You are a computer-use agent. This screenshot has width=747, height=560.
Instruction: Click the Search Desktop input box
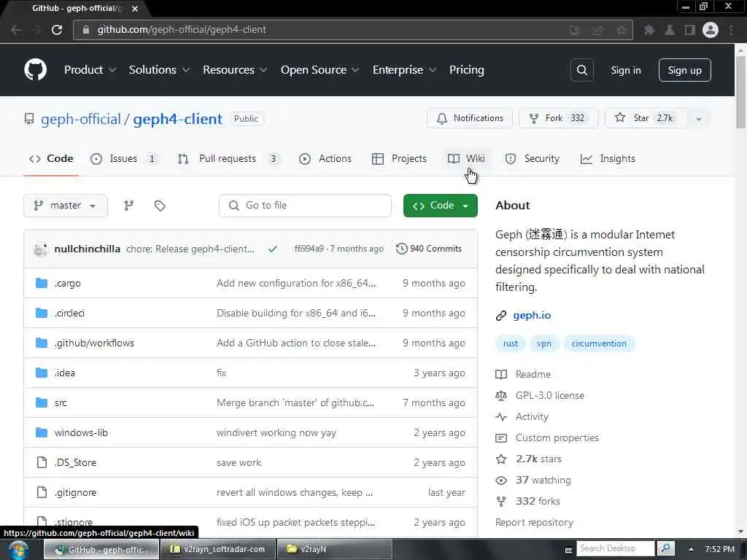coord(616,548)
